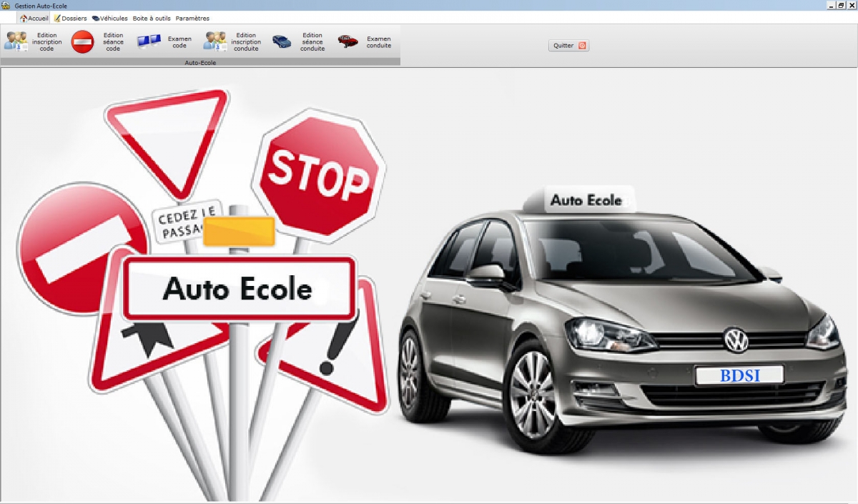Launch Examen conduite via red car icon
This screenshot has width=858, height=504.
click(x=347, y=41)
